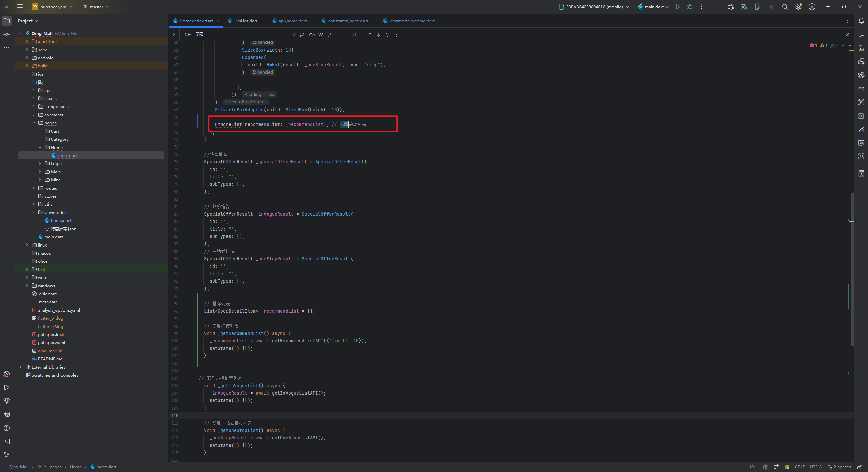Open the Problems tool window icon

[x=6, y=428]
